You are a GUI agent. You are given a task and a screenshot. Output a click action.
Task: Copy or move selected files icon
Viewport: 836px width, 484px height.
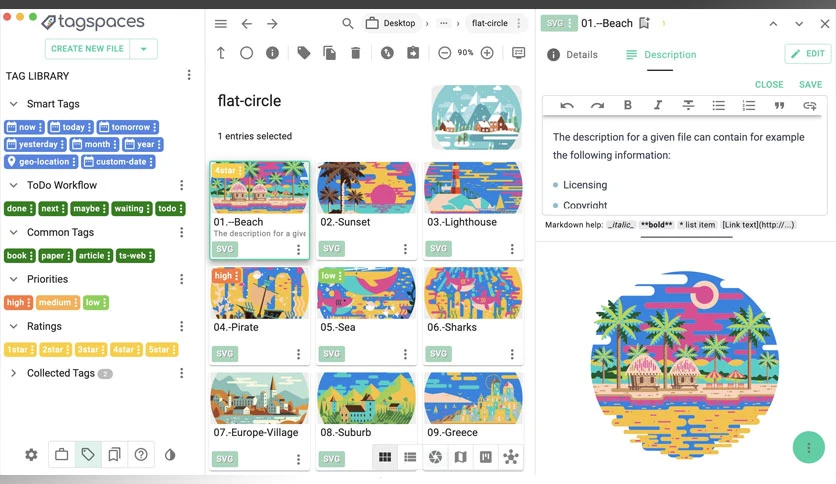329,53
